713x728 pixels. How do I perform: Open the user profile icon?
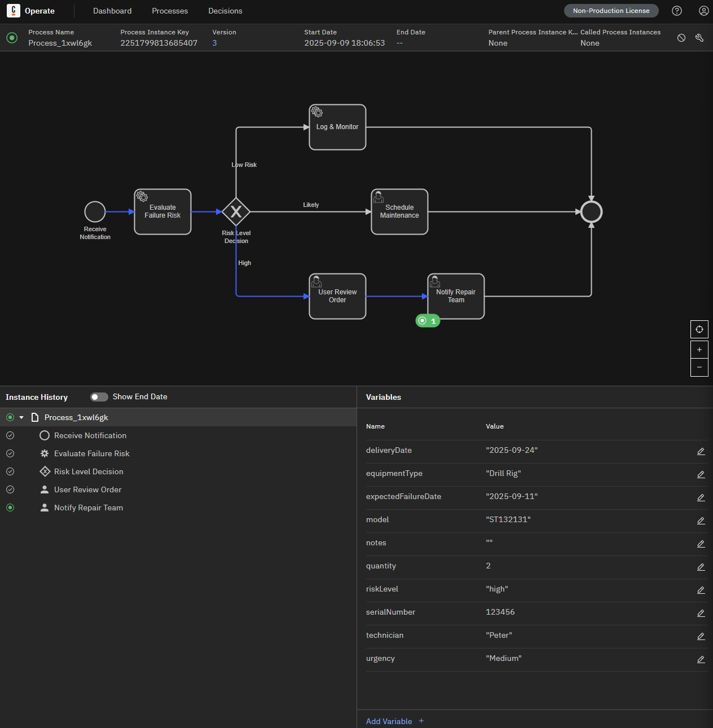[703, 11]
